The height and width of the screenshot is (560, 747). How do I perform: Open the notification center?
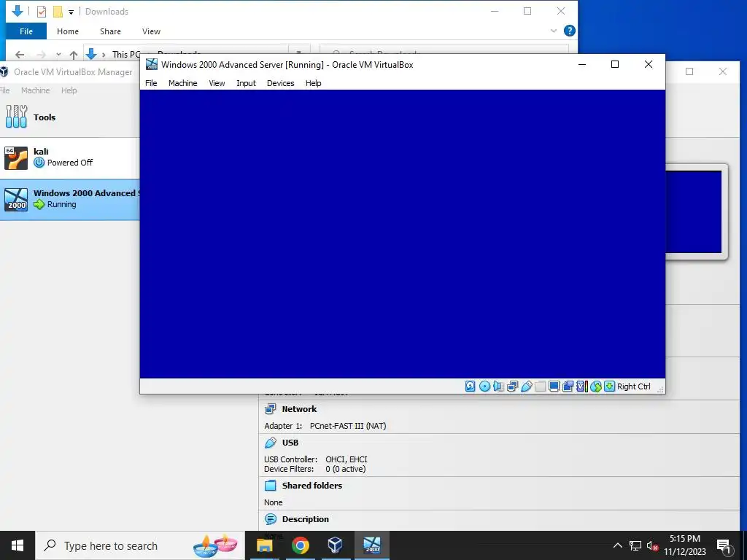[x=724, y=546]
